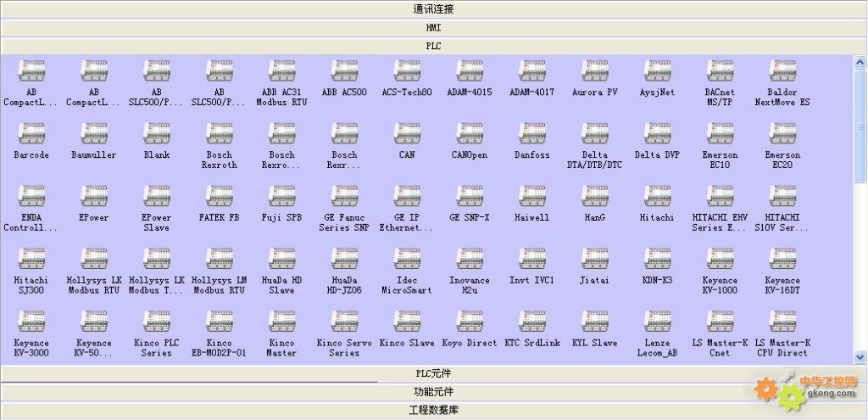Select the Kinco Servo Series icon
Viewport: 868px width, 420px height.
click(344, 322)
